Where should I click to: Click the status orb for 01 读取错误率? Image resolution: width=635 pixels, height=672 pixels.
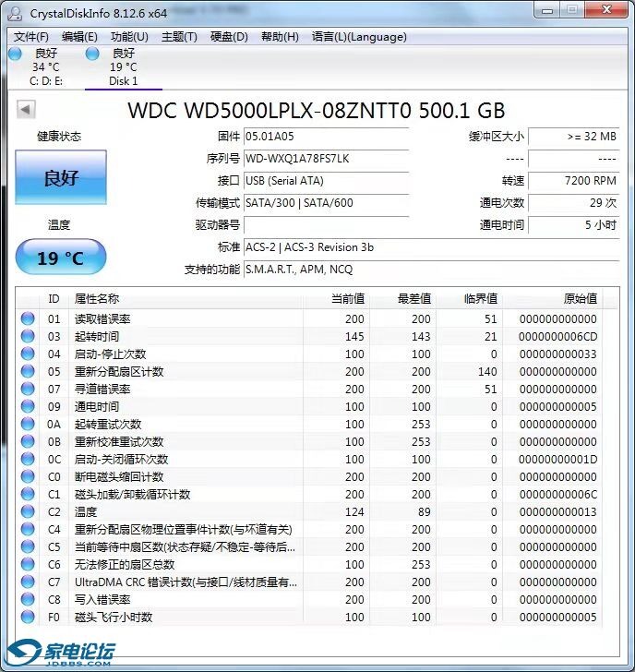tap(28, 318)
